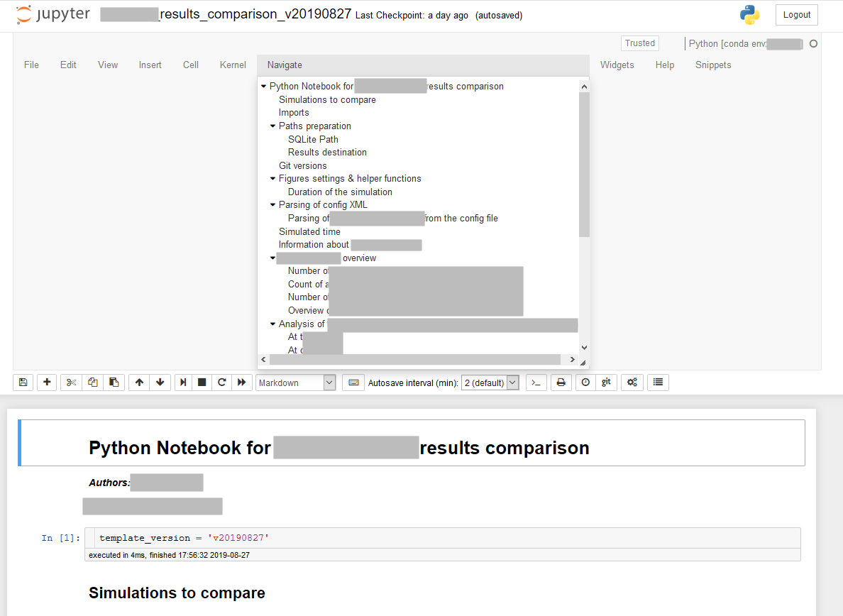The width and height of the screenshot is (843, 616).
Task: Interrupt the kernel with the stop icon
Action: click(x=202, y=382)
